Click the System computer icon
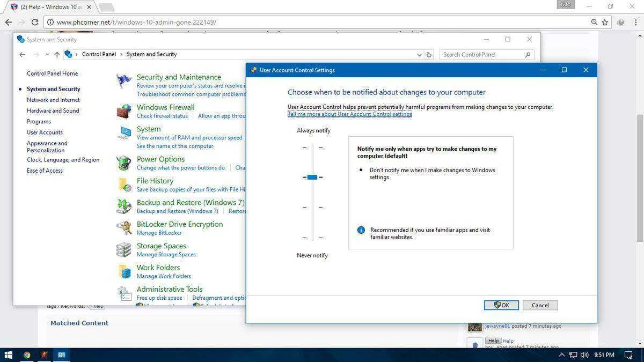Image resolution: width=644 pixels, height=362 pixels. (x=124, y=133)
